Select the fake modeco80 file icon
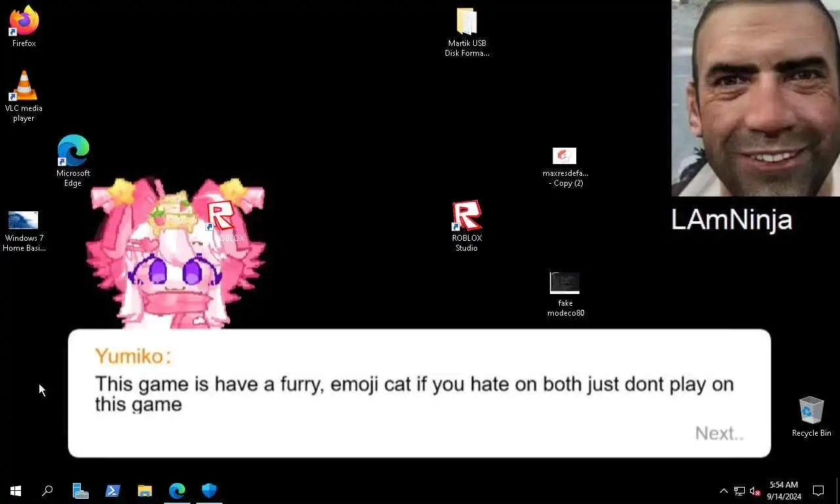The height and width of the screenshot is (504, 840). [x=565, y=295]
